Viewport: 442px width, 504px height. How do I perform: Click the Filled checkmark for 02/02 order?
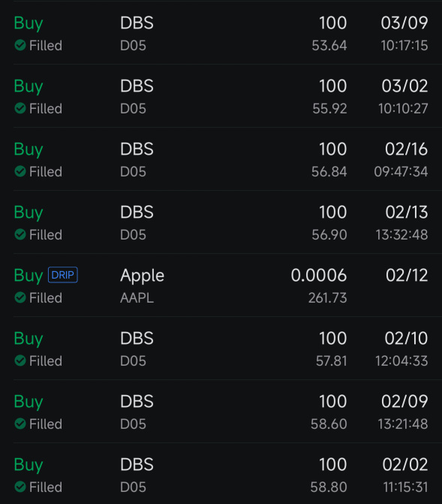point(20,487)
